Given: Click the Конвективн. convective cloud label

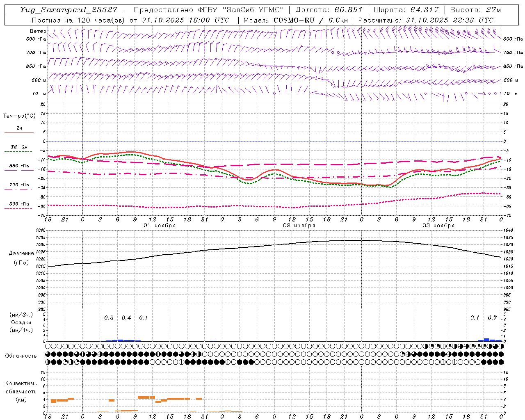Looking at the screenshot, I should click(x=21, y=383).
